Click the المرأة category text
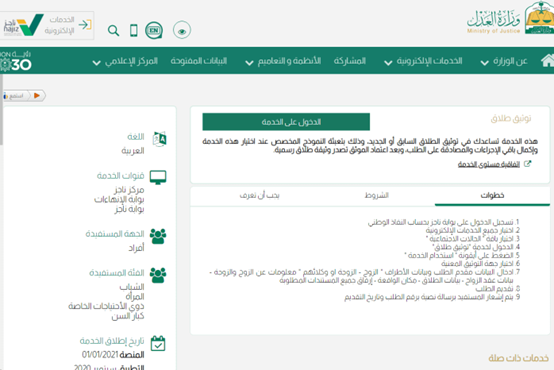This screenshot has height=370, width=554. [x=135, y=296]
